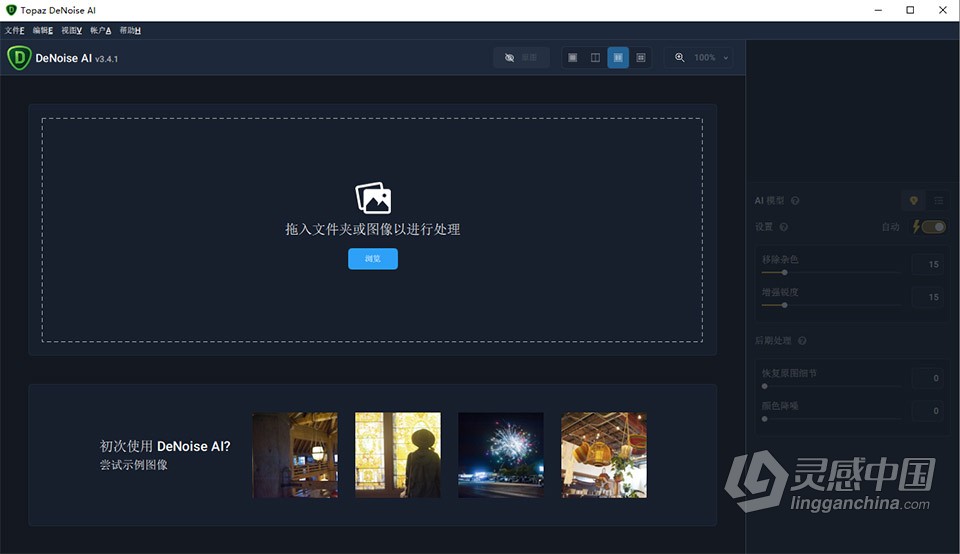Click the 移除杂色 value field showing 15
Viewport: 960px width, 554px height.
pyautogui.click(x=927, y=264)
